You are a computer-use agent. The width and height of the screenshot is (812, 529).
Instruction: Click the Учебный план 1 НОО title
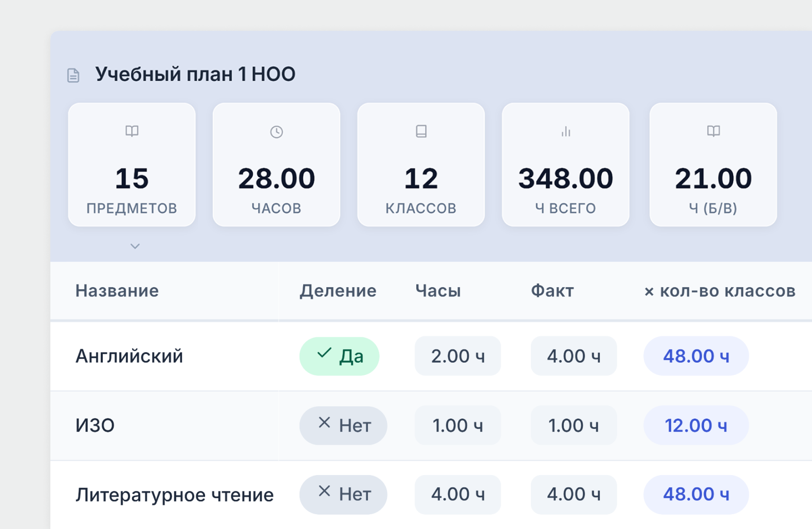[x=195, y=74]
